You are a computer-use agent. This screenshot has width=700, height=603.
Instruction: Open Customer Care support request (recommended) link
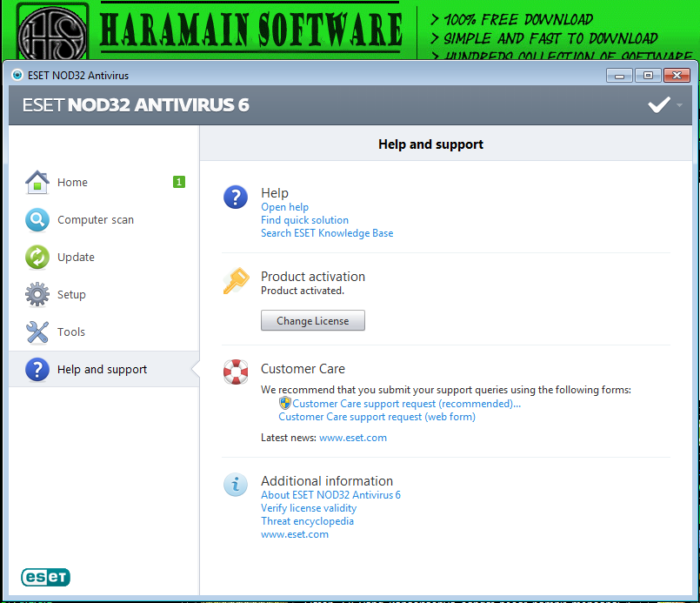click(x=407, y=404)
